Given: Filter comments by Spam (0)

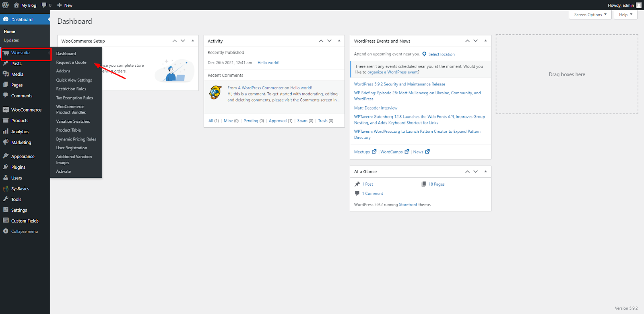Looking at the screenshot, I should point(305,121).
